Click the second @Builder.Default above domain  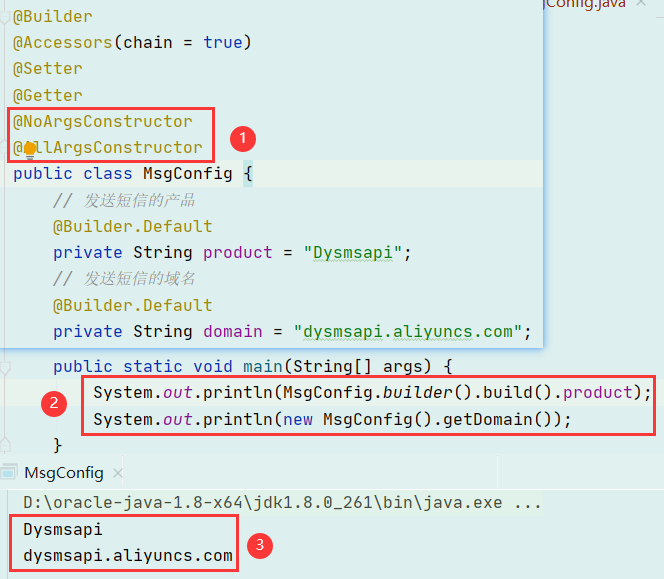click(x=133, y=305)
